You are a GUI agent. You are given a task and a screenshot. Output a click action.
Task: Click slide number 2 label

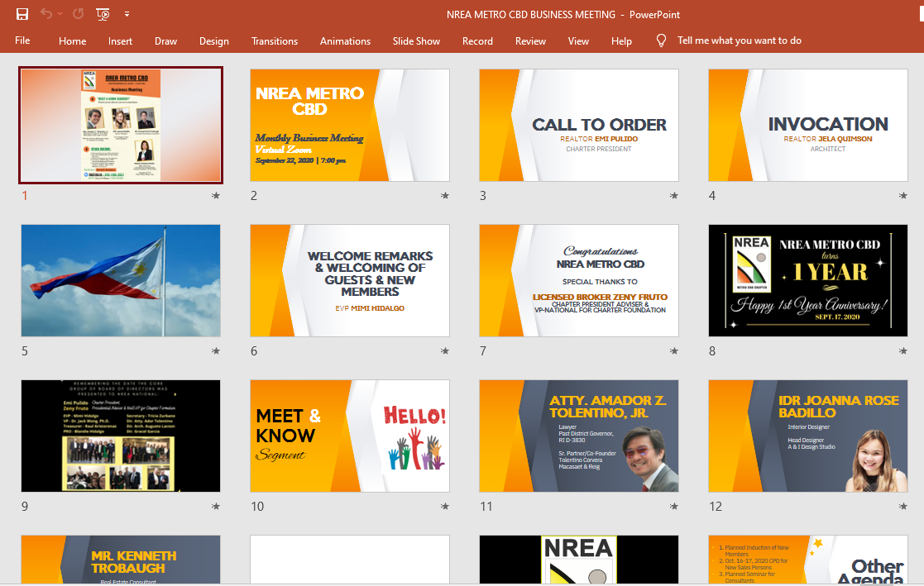point(254,196)
